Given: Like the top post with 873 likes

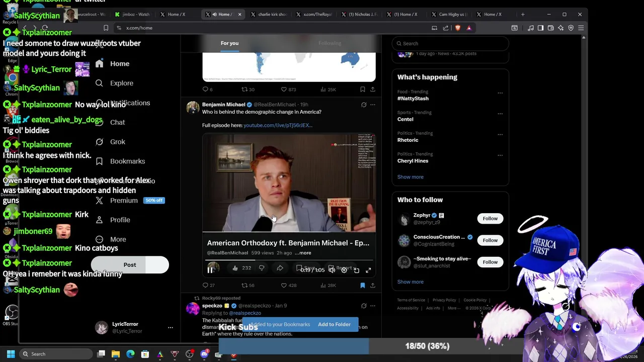Looking at the screenshot, I should 288,89.
